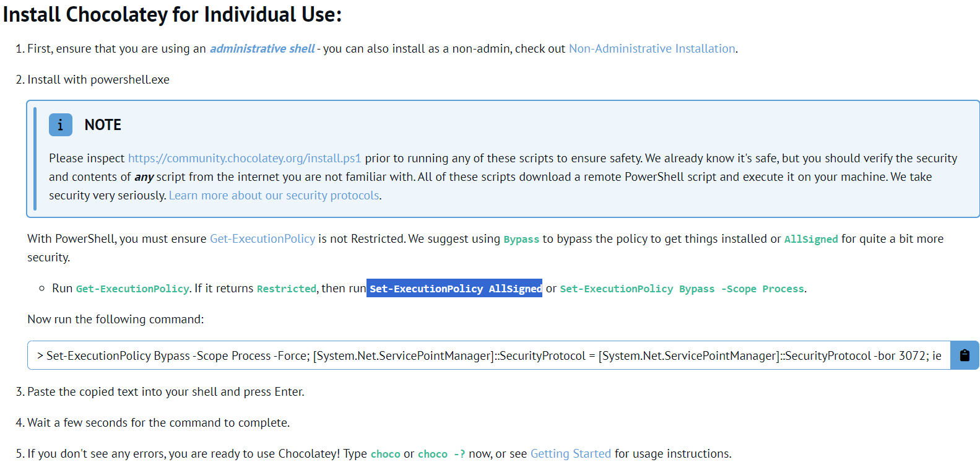Screen dimensions: 980x462
Task: Click the green 'choco -?' code text
Action: [x=441, y=455]
